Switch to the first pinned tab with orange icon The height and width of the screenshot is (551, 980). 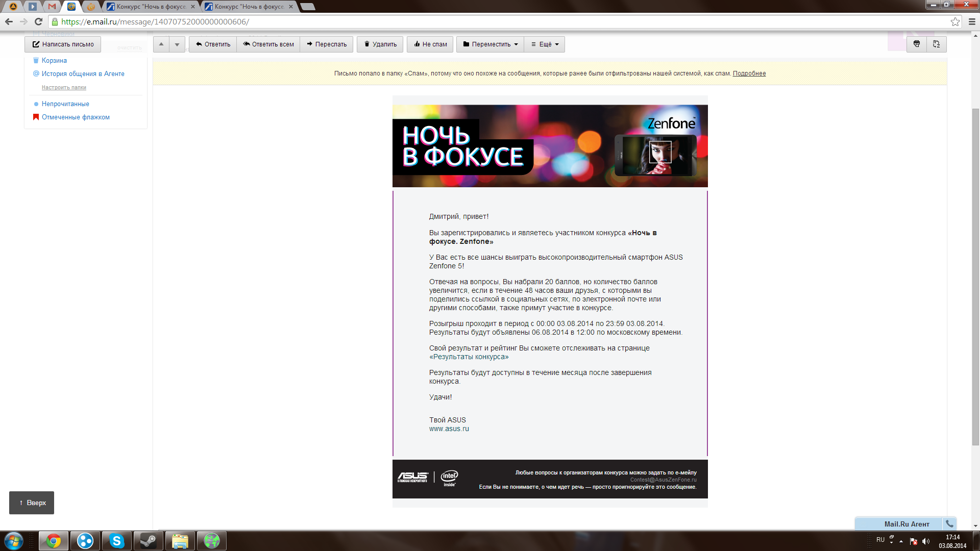(13, 7)
